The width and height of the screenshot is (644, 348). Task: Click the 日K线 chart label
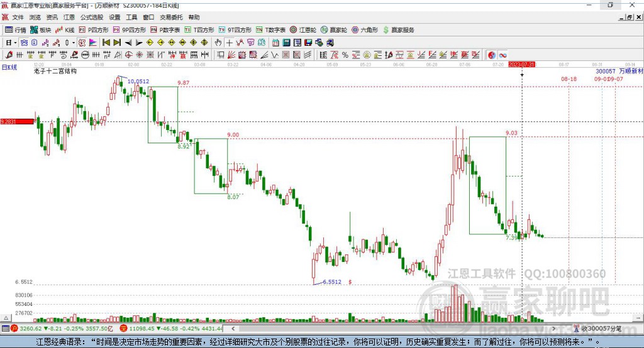(x=9, y=67)
